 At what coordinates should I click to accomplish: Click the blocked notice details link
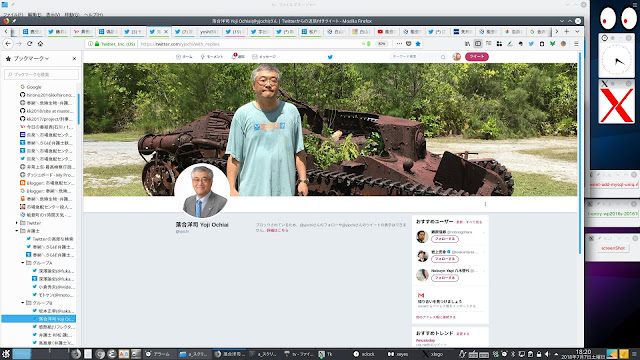pos(277,231)
